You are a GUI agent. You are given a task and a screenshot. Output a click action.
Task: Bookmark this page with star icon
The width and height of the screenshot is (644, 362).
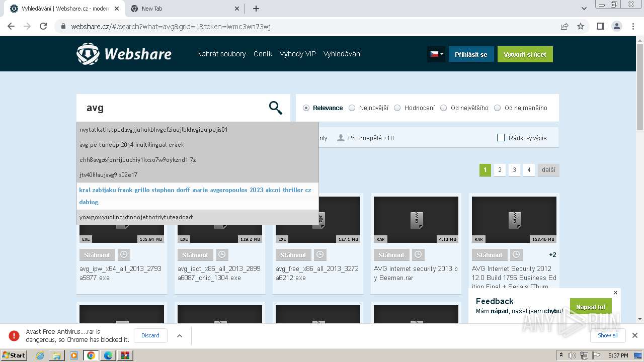[581, 26]
